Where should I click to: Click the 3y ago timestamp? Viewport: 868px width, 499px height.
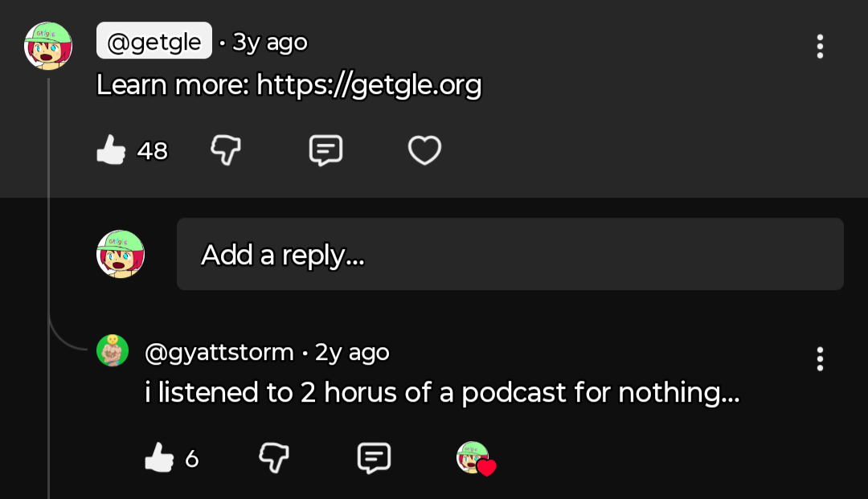pos(269,42)
